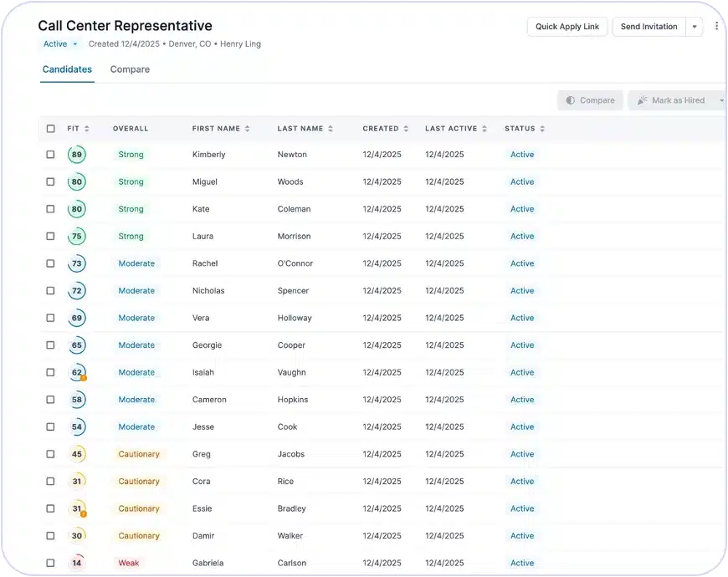Check the box for Vera Holloway
Image resolution: width=728 pixels, height=577 pixels.
coord(50,318)
